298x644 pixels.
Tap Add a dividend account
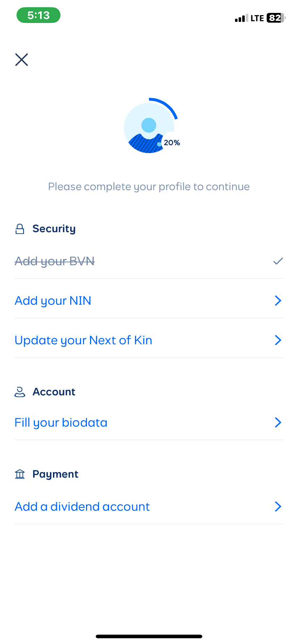coord(82,506)
